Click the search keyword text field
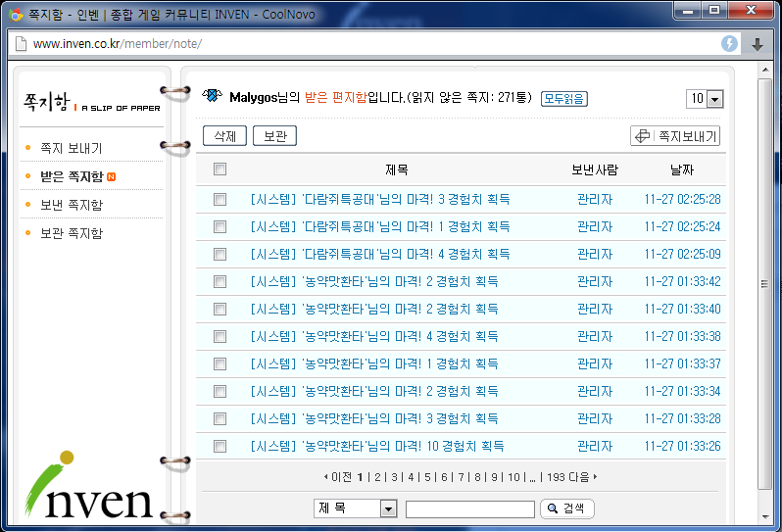 tap(469, 509)
